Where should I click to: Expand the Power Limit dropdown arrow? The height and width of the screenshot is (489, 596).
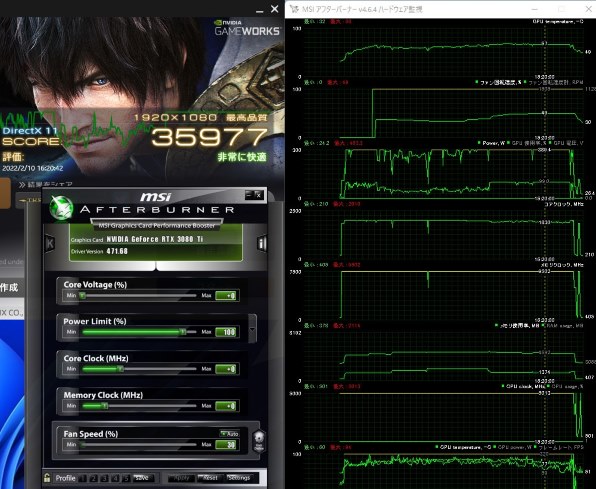pyautogui.click(x=252, y=329)
